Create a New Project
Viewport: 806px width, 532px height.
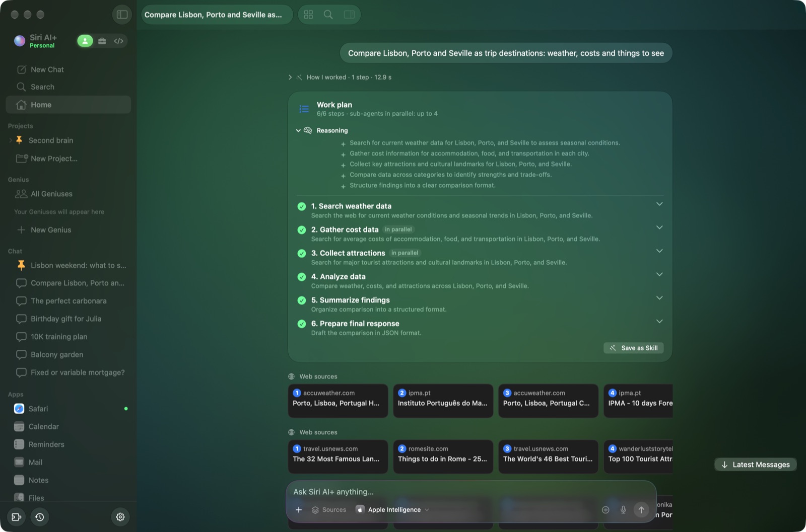coord(69,159)
